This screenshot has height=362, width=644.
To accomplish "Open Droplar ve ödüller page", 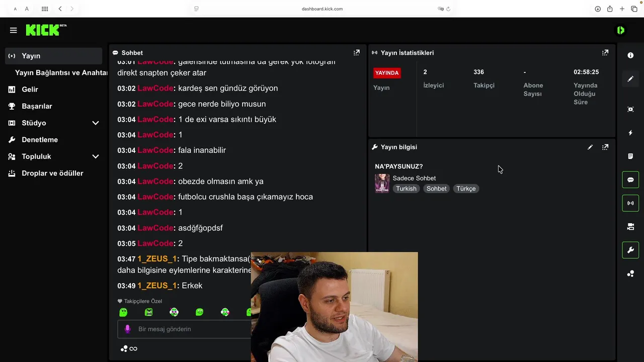I will pos(53,173).
